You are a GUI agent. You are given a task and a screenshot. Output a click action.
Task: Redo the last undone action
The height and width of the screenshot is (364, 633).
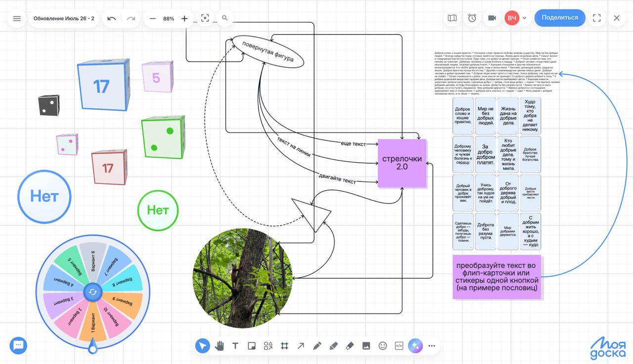point(131,19)
